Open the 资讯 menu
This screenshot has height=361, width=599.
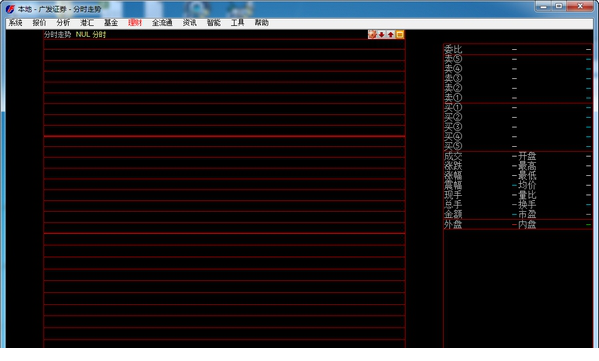tap(189, 23)
